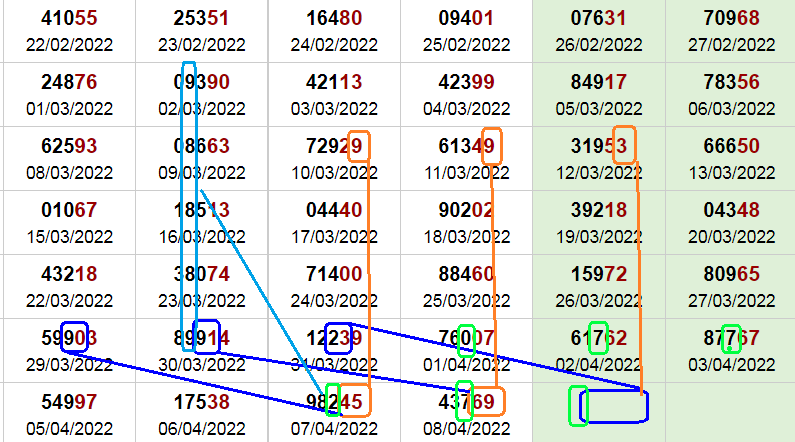Select the green-boxed 7 in result 87767
Viewport: 795px width, 442px height.
731,339
